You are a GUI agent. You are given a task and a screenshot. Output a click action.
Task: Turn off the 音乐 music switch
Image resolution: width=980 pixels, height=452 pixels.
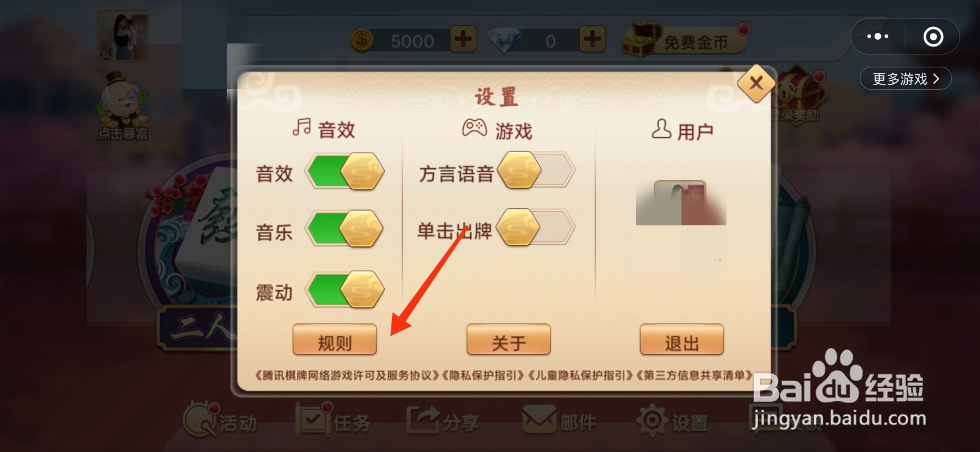pos(345,229)
